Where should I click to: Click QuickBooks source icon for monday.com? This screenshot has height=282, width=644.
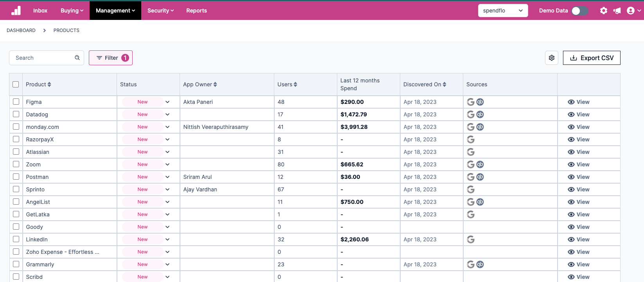[480, 127]
